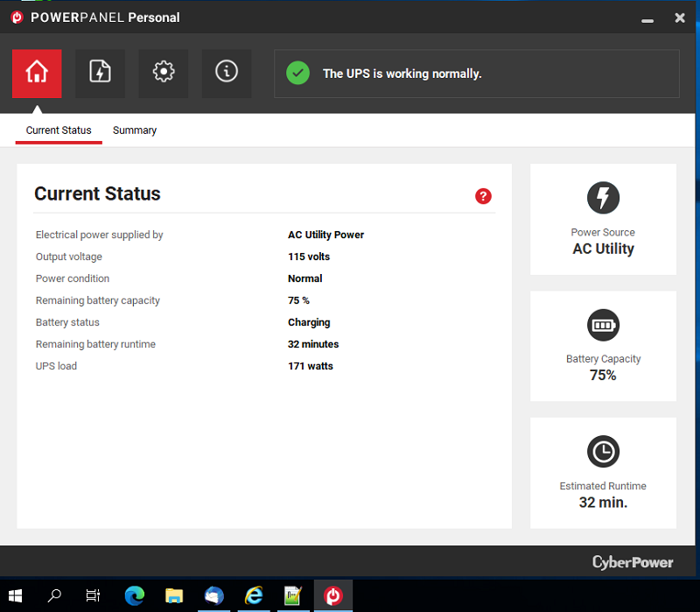Click the CyberPower logo in footer

tap(633, 562)
